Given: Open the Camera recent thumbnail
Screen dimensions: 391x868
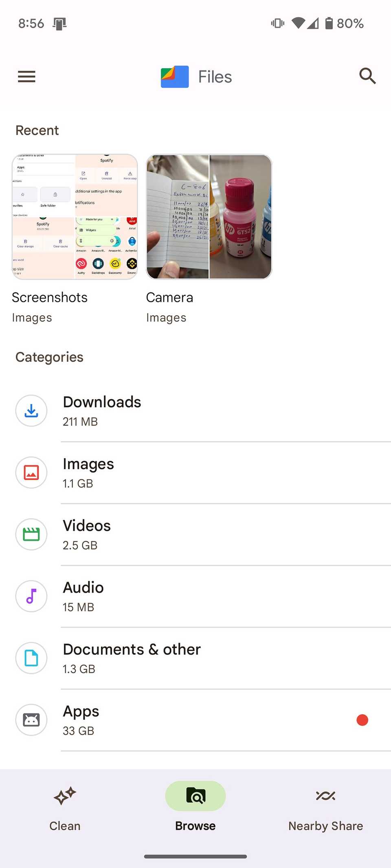Looking at the screenshot, I should pos(209,216).
